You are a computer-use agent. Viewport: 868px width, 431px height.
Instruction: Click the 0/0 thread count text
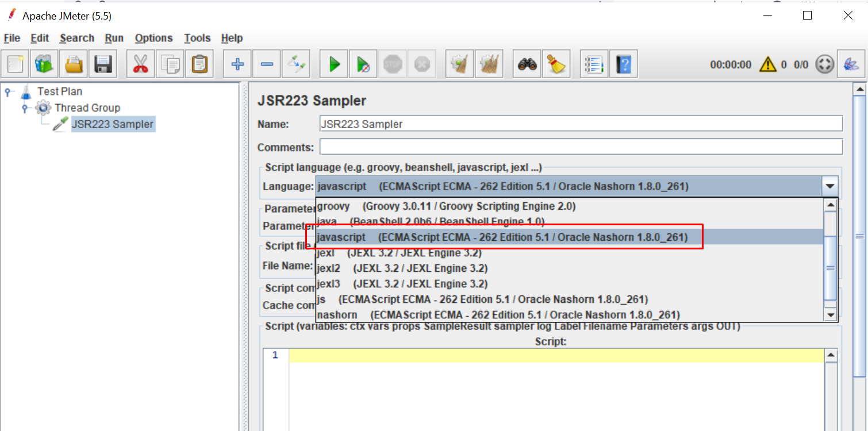[801, 64]
